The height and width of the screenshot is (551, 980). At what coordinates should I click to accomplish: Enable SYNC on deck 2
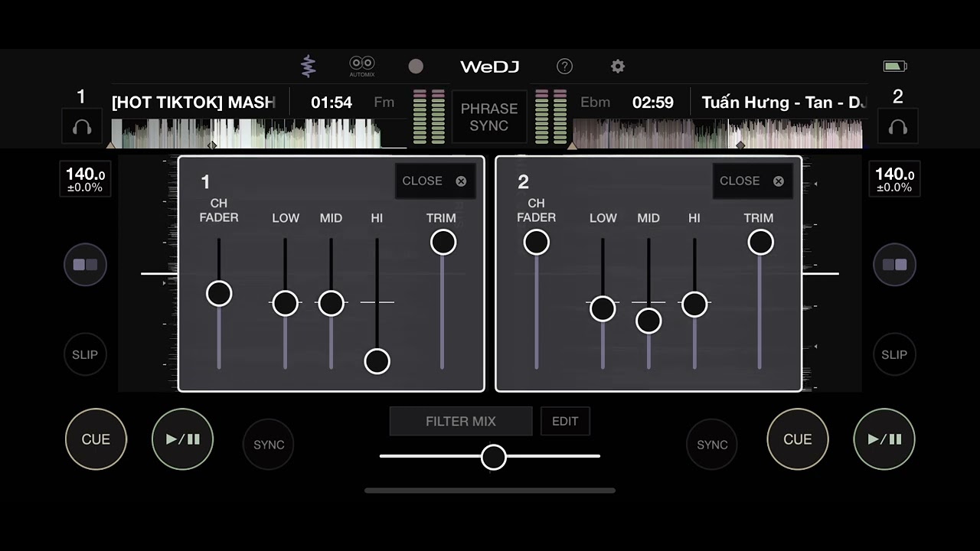(x=712, y=445)
